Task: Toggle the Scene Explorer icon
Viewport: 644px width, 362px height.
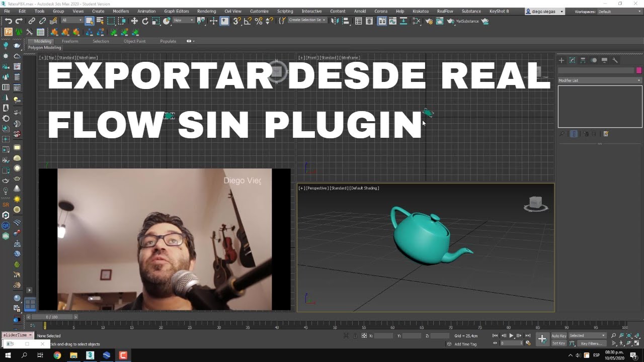Action: click(x=358, y=21)
